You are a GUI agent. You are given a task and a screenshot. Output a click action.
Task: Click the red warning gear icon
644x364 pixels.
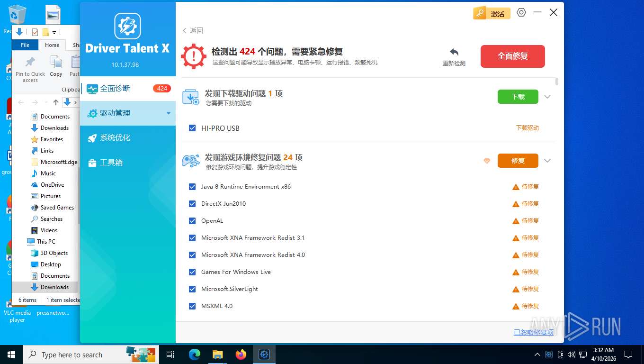pos(193,56)
